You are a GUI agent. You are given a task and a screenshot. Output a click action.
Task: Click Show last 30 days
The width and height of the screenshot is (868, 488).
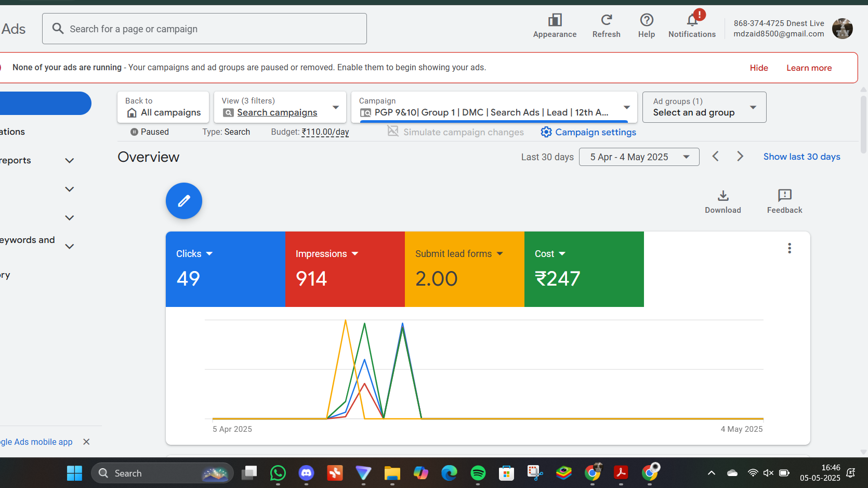801,157
